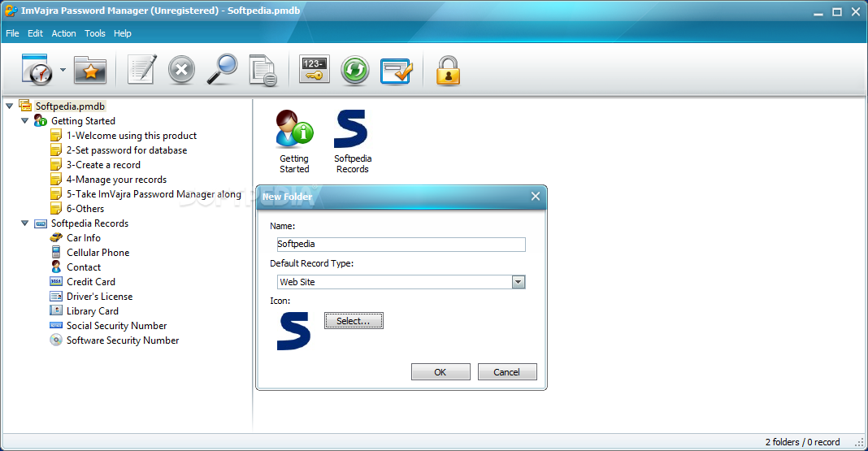Select 2-Set password for database note
The width and height of the screenshot is (868, 451).
click(127, 150)
